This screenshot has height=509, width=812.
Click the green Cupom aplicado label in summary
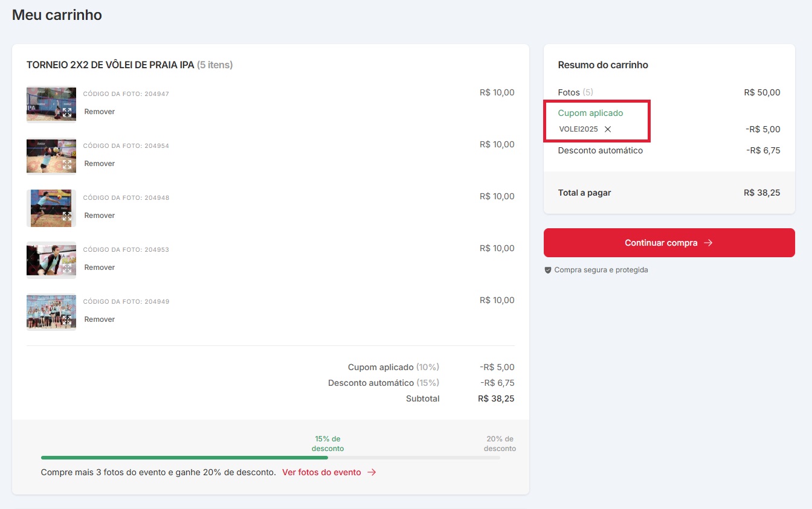click(x=590, y=113)
